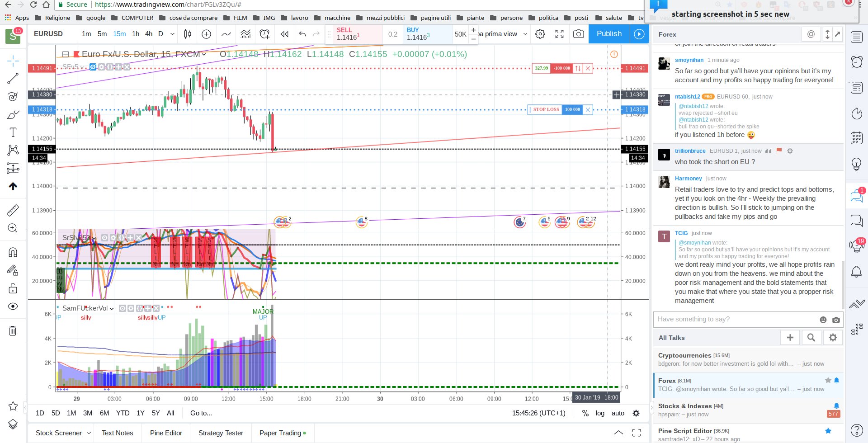Viewport: 868px width, 443px height.
Task: Toggle hide all drawing tools eye
Action: pos(13,306)
